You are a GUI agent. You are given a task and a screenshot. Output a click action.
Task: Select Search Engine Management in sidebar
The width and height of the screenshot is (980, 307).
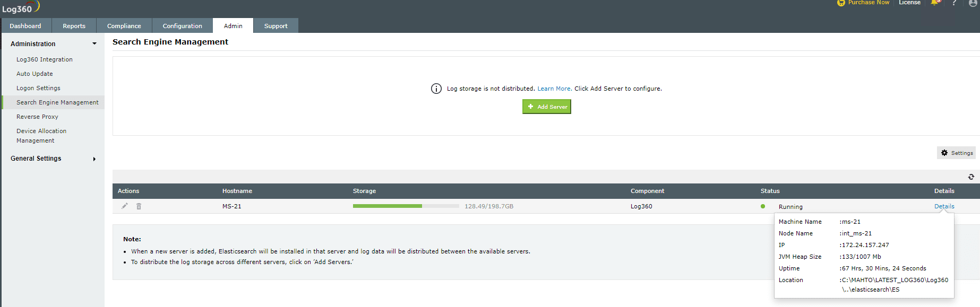tap(57, 102)
